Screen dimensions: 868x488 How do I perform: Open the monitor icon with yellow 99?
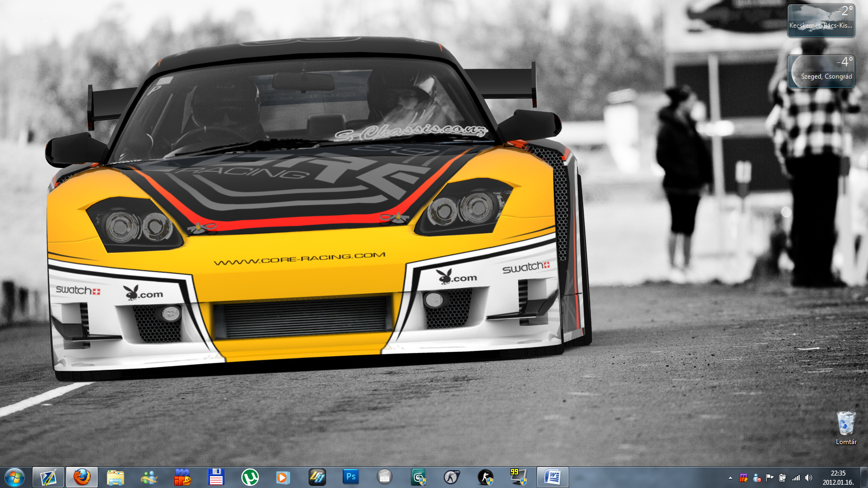tap(519, 477)
